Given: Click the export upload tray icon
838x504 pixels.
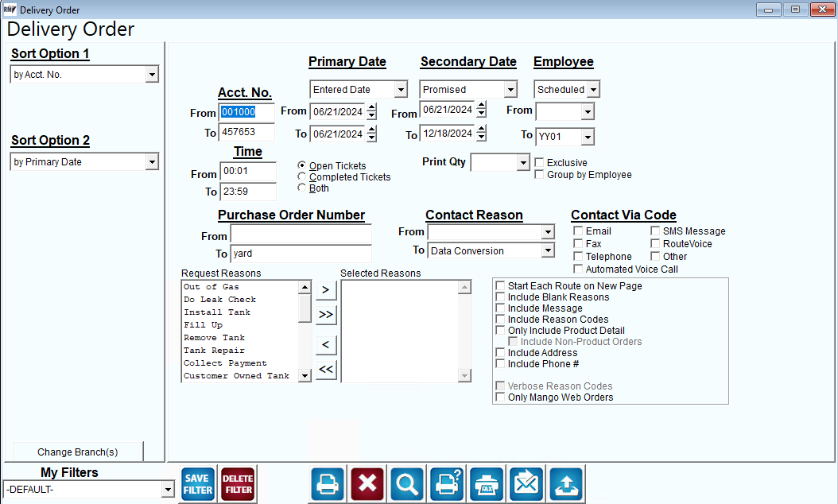Looking at the screenshot, I should [x=567, y=484].
